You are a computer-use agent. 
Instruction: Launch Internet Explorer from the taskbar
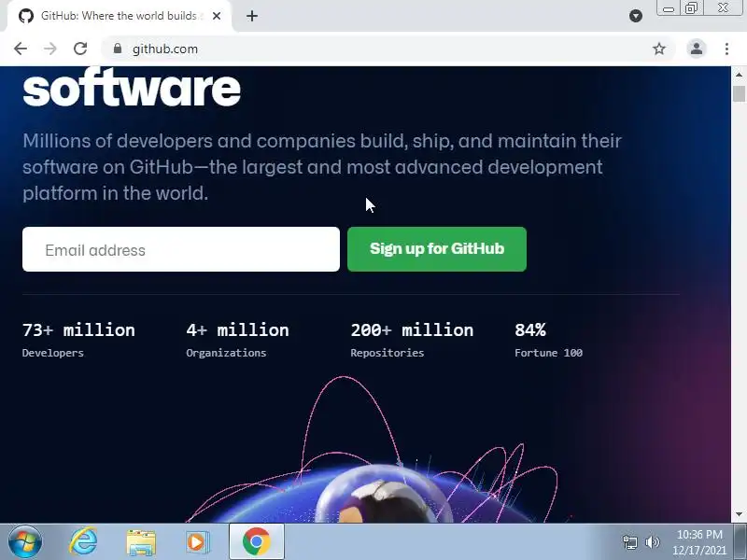pos(83,542)
